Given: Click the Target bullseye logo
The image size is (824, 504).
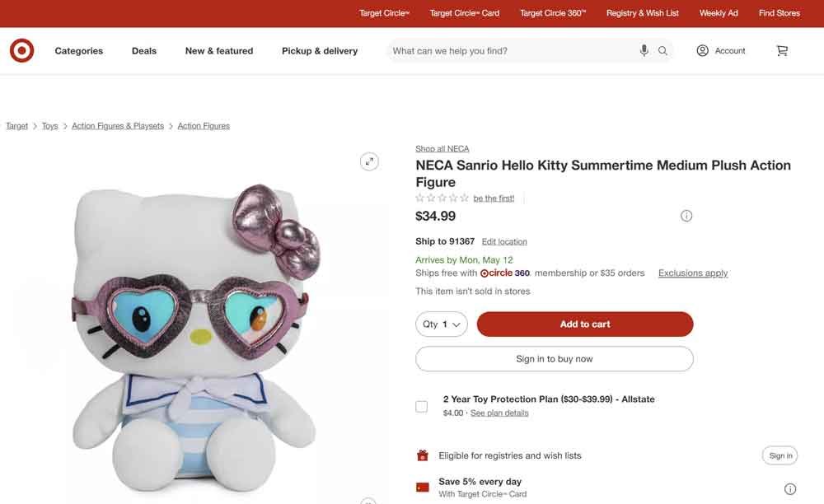Looking at the screenshot, I should point(21,50).
